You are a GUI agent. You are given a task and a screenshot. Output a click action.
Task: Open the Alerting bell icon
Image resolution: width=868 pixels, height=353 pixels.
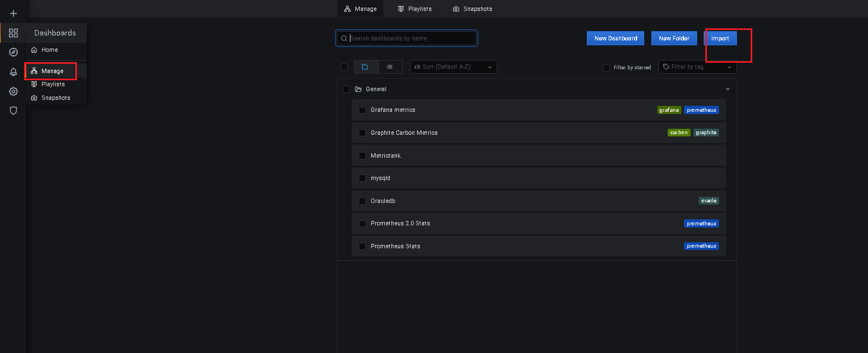14,72
